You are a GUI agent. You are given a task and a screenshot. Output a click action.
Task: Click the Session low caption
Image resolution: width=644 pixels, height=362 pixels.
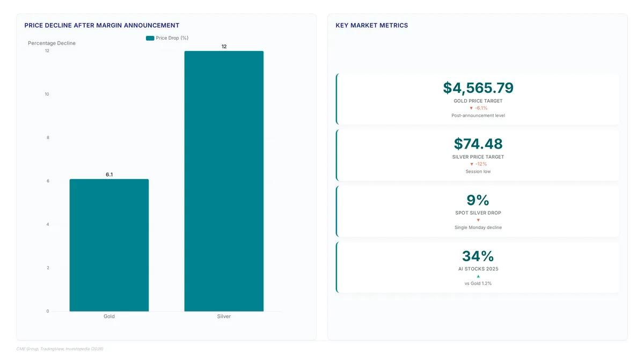[x=478, y=172]
